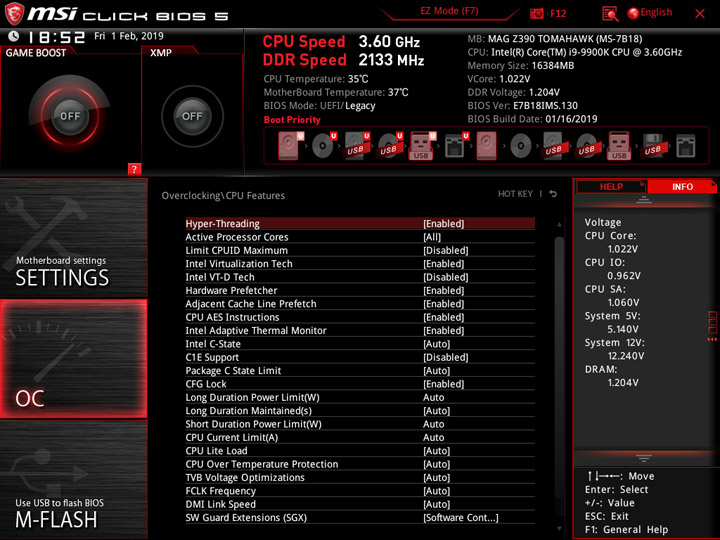Image resolution: width=720 pixels, height=540 pixels.
Task: Click the handle above the key legend
Action: pyautogui.click(x=643, y=458)
